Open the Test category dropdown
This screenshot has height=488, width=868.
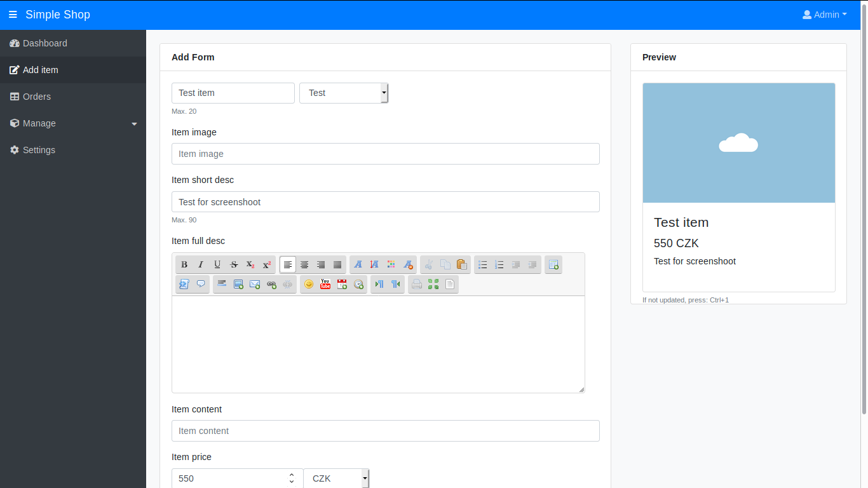click(344, 93)
